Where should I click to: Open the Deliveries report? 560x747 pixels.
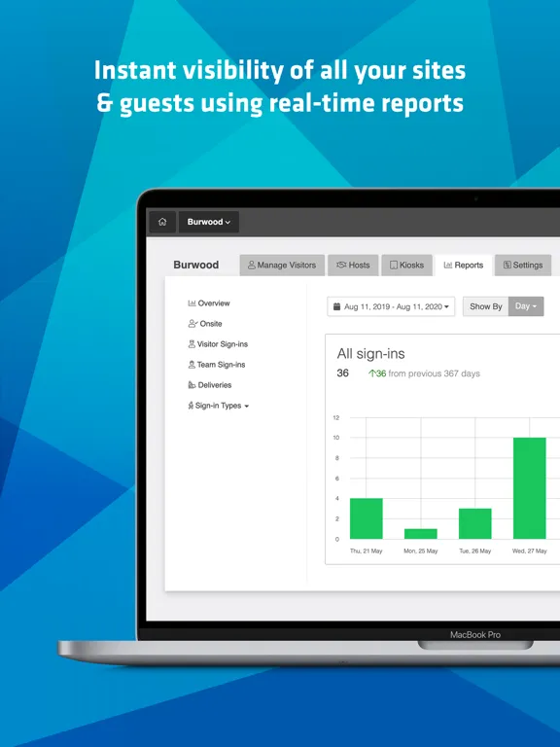pos(210,385)
